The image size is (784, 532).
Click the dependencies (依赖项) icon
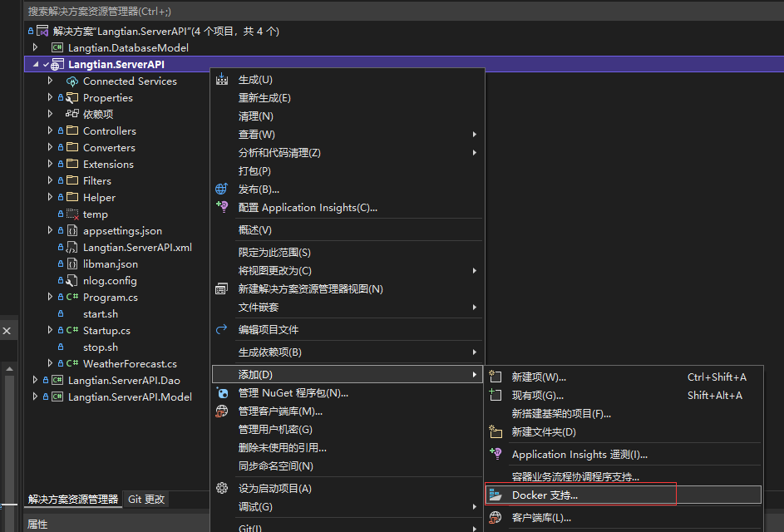click(x=72, y=114)
